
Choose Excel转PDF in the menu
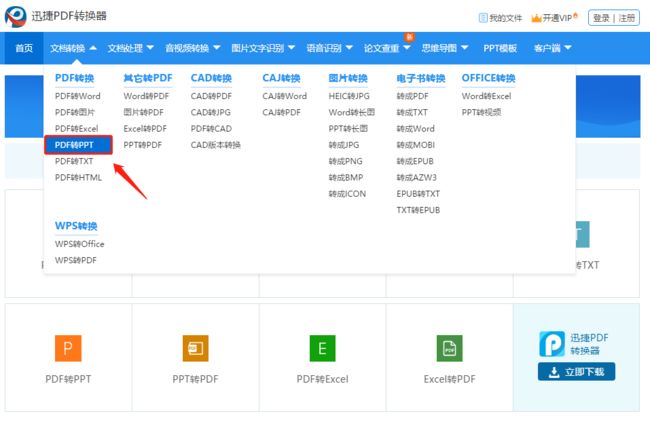click(145, 129)
